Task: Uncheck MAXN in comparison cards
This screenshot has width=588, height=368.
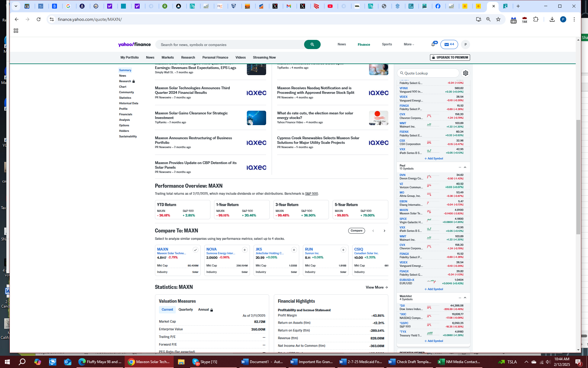Action: click(x=195, y=250)
